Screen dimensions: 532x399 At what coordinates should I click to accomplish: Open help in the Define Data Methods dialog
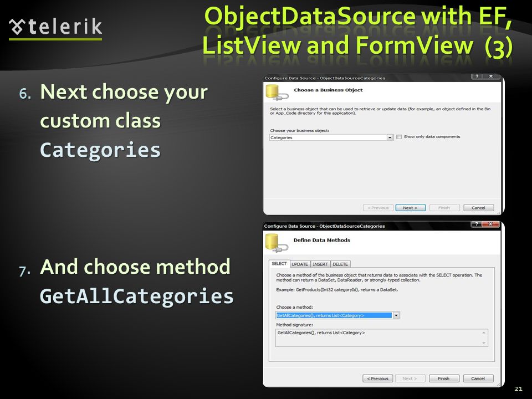(476, 224)
